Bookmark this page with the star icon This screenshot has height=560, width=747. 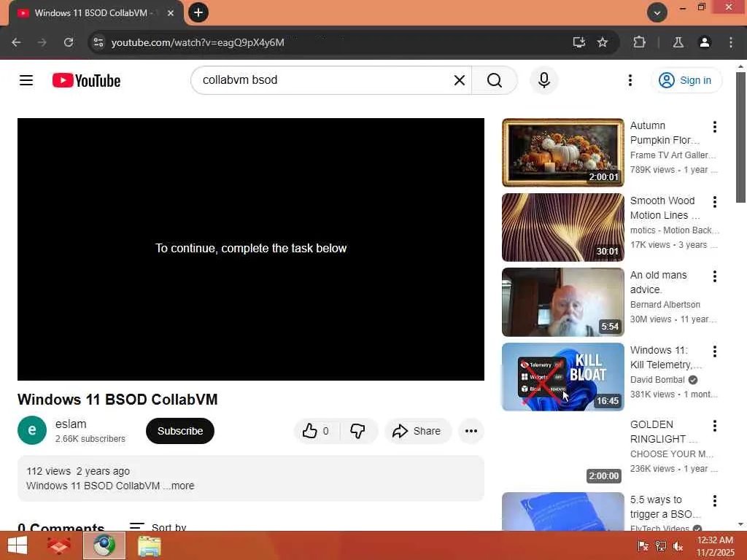[603, 42]
